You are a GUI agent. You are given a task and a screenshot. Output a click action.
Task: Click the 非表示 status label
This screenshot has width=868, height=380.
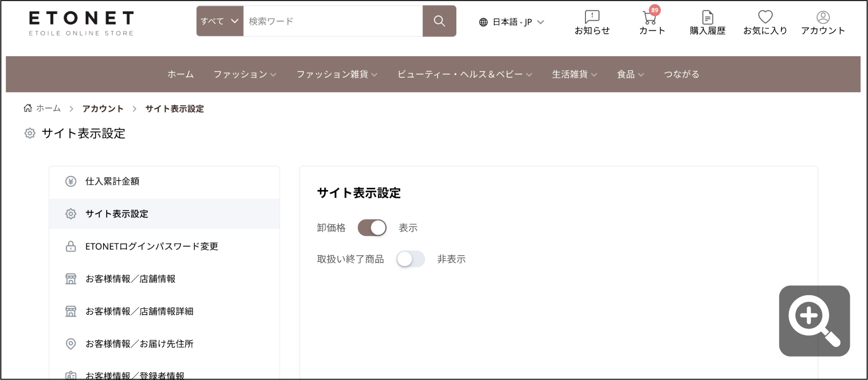tap(451, 259)
